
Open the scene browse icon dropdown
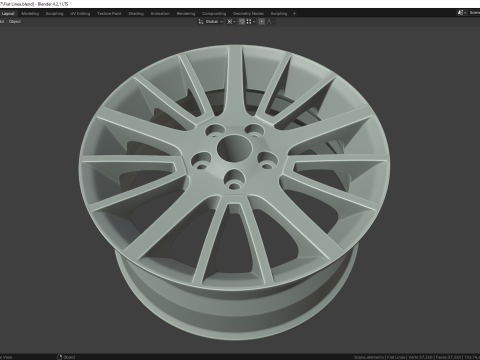462,13
